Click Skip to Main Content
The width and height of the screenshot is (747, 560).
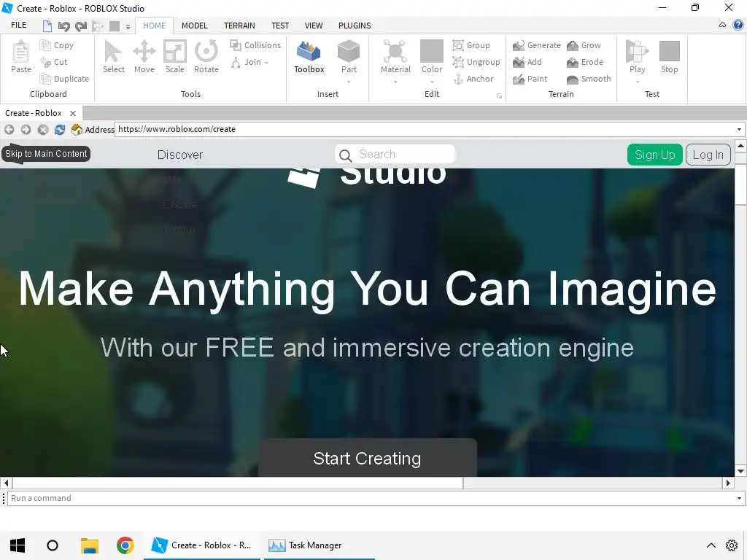pyautogui.click(x=46, y=154)
